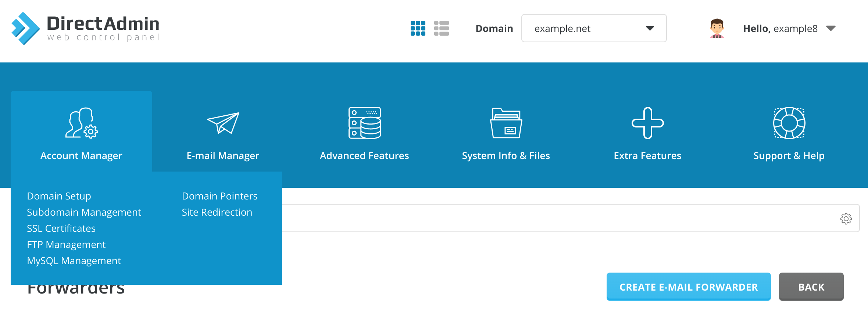Switch to list layout view
The width and height of the screenshot is (868, 313).
[441, 28]
